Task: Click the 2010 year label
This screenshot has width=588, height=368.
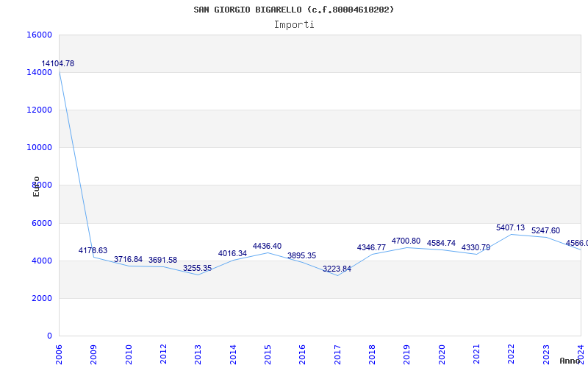Action: click(129, 354)
